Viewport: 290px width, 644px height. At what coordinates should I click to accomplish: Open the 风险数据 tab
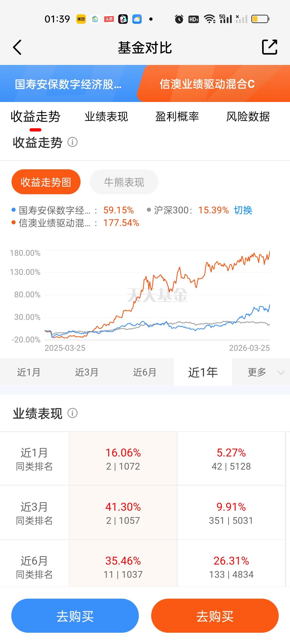(x=248, y=117)
